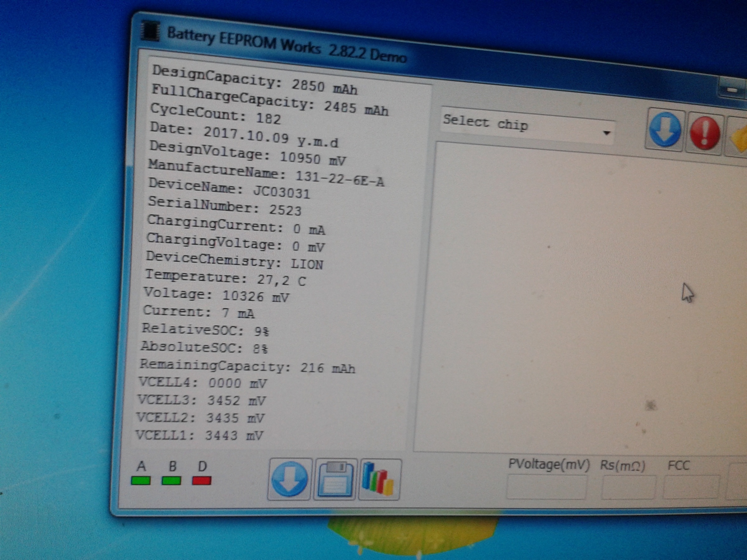Image resolution: width=747 pixels, height=560 pixels.
Task: Click the green indicator under A
Action: pos(140,481)
